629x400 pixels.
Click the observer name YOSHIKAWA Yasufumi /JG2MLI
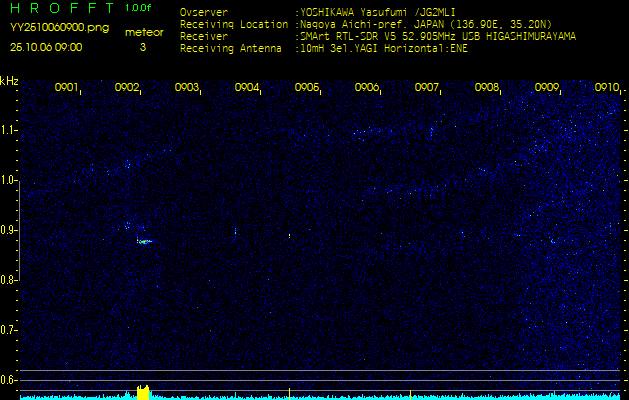coord(378,12)
